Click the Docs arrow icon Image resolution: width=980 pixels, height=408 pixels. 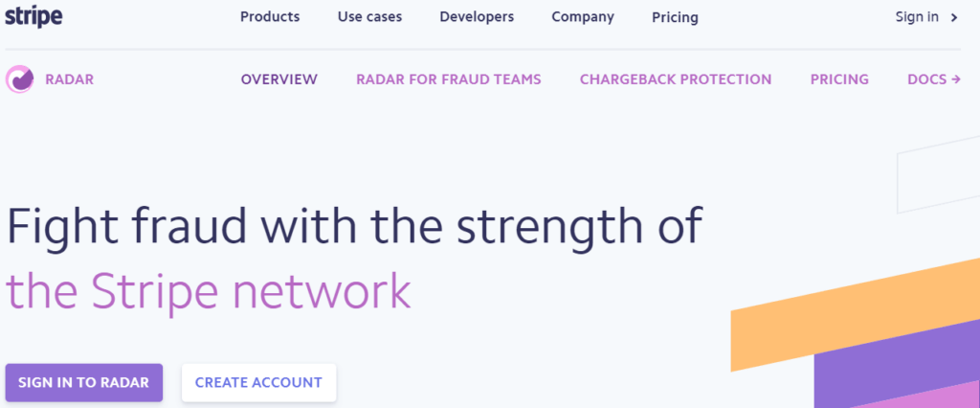click(x=955, y=79)
